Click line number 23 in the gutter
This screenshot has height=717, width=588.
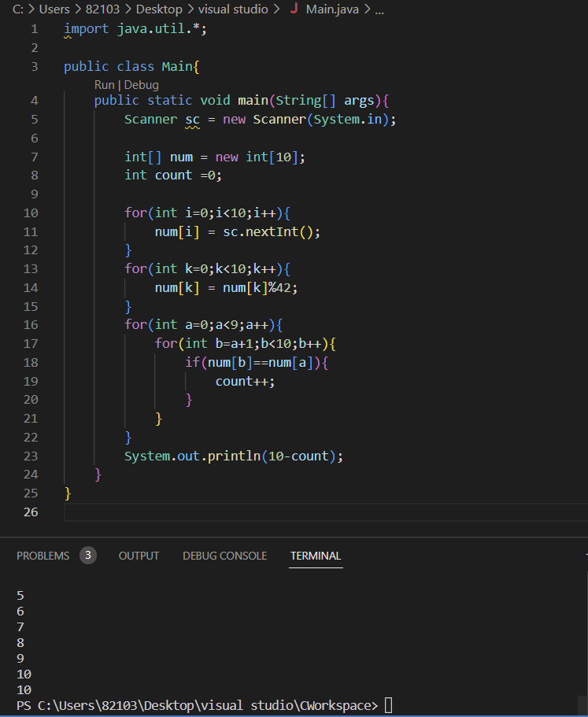click(31, 456)
